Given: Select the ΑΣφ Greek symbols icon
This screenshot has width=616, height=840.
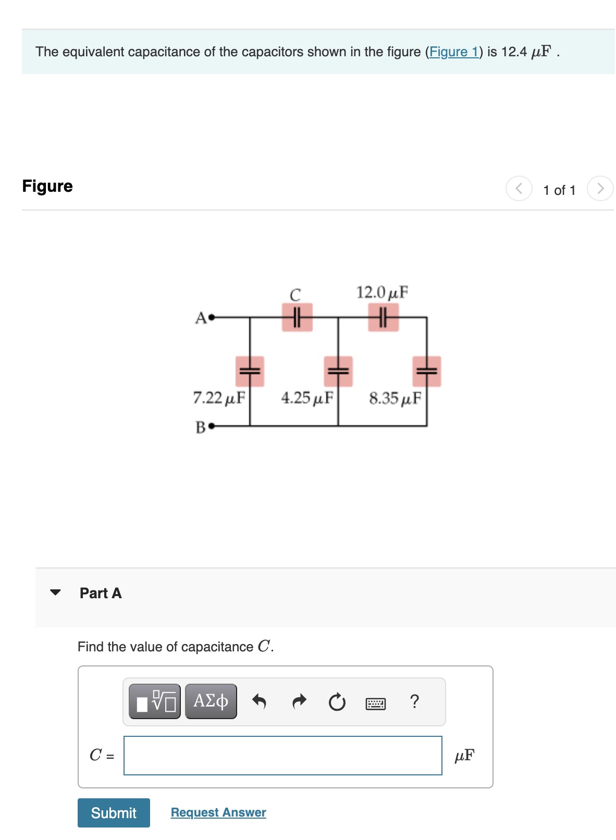Looking at the screenshot, I should (x=211, y=702).
